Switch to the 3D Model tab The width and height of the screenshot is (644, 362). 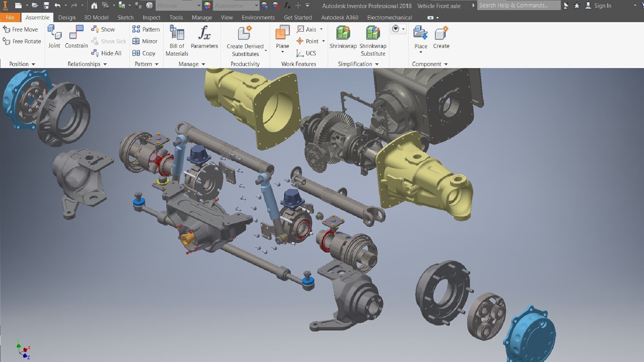[x=96, y=17]
